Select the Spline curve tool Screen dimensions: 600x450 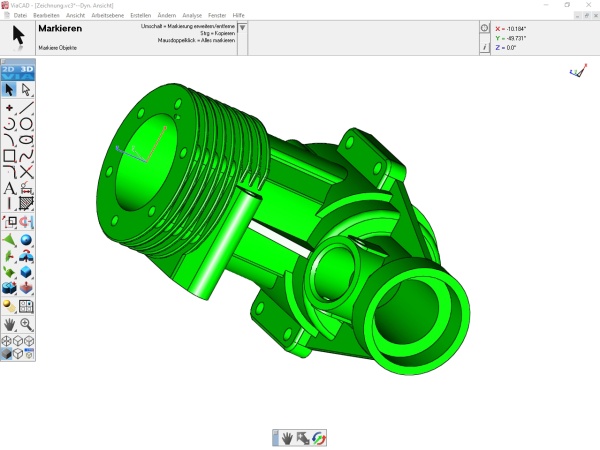tap(26, 156)
